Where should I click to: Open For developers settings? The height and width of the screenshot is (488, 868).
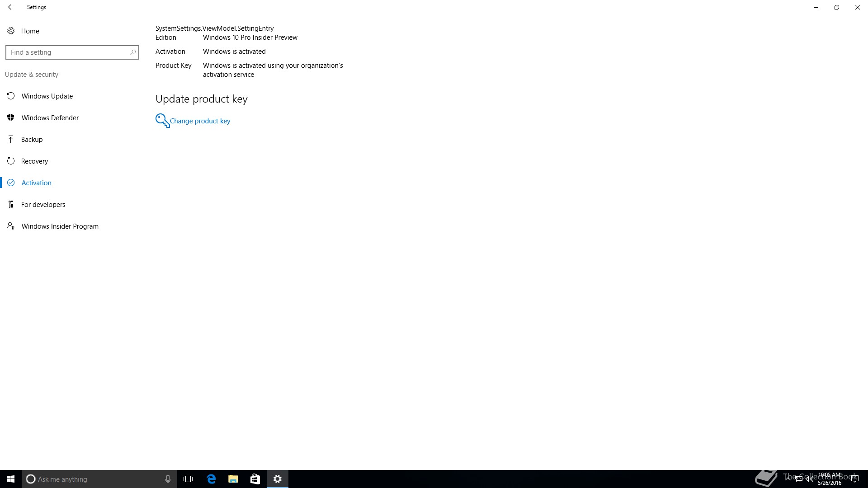[x=43, y=205]
